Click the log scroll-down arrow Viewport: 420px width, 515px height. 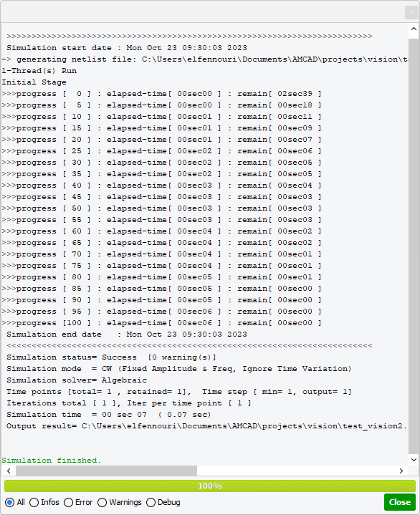pos(414,460)
